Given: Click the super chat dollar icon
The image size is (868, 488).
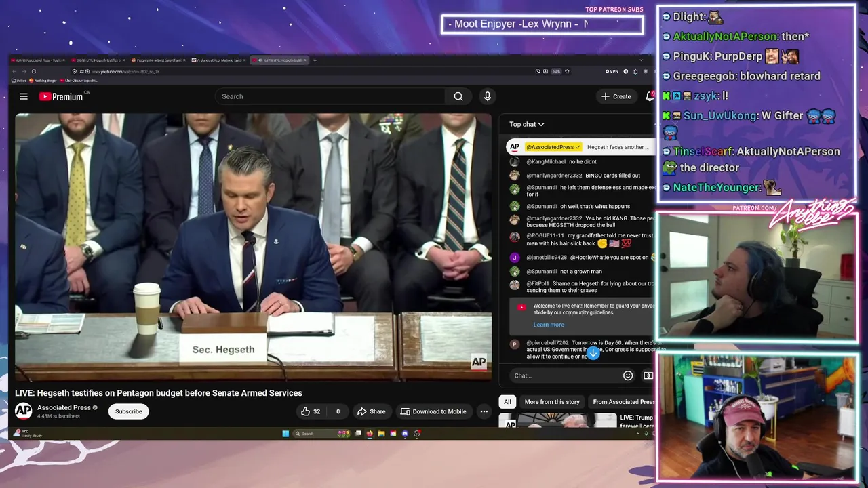Looking at the screenshot, I should tap(648, 375).
